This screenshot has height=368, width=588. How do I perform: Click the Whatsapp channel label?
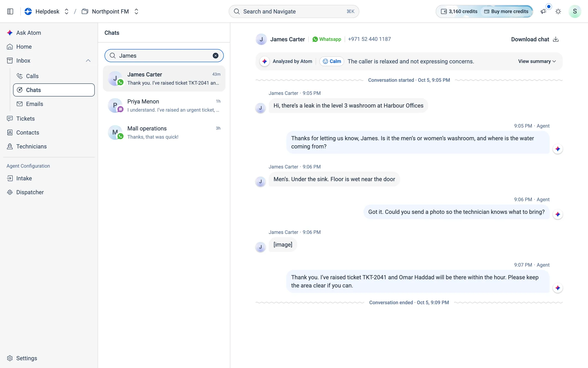click(x=327, y=39)
